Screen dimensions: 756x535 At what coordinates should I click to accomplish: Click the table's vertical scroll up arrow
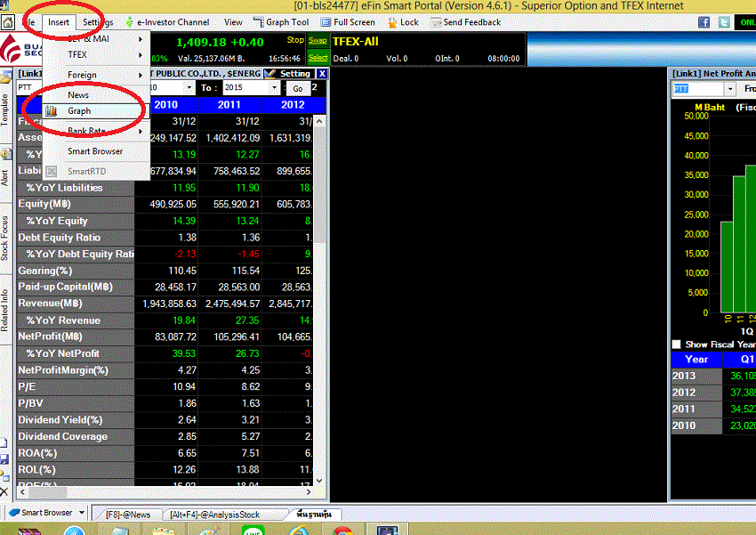click(318, 122)
